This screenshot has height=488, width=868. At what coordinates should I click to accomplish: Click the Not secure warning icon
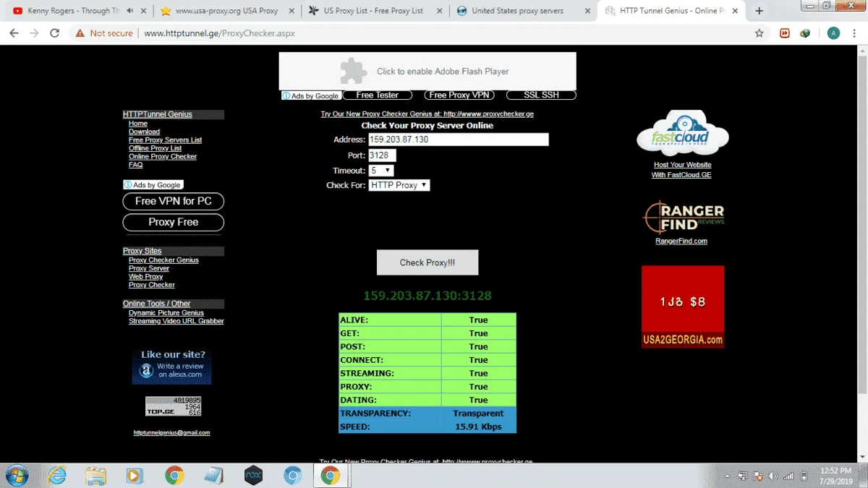80,33
